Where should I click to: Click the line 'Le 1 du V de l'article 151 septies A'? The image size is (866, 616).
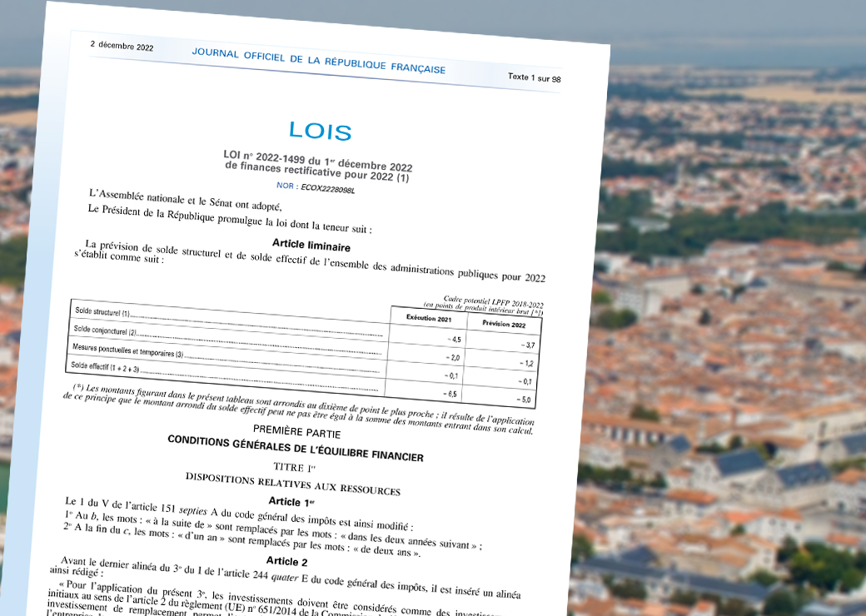point(239,514)
